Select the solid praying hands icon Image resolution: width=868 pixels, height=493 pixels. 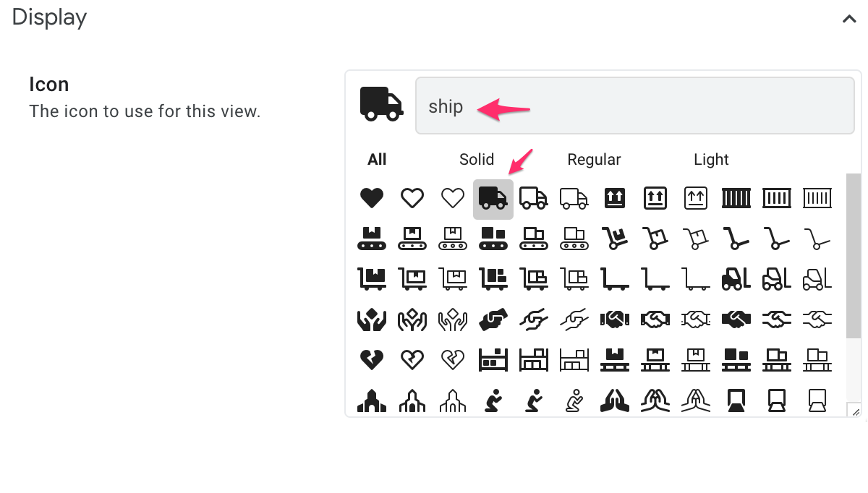(615, 400)
